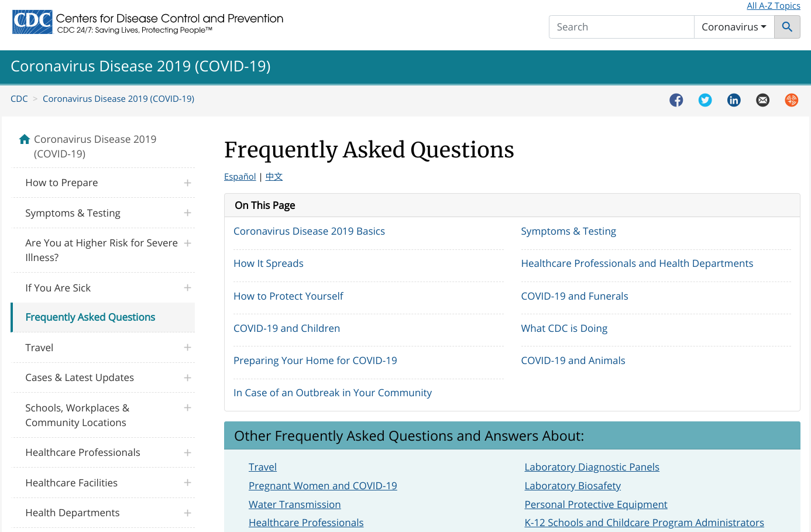The height and width of the screenshot is (532, 811).
Task: Expand the Travel sidebar section
Action: pos(187,348)
